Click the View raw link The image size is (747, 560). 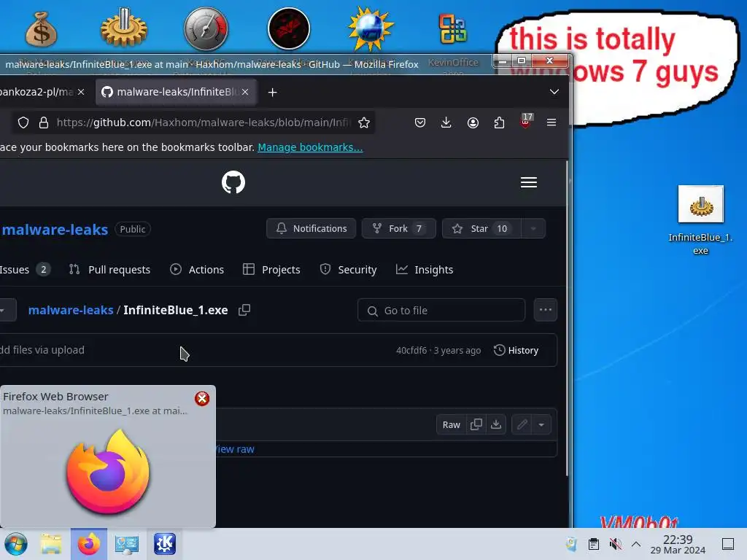(234, 449)
